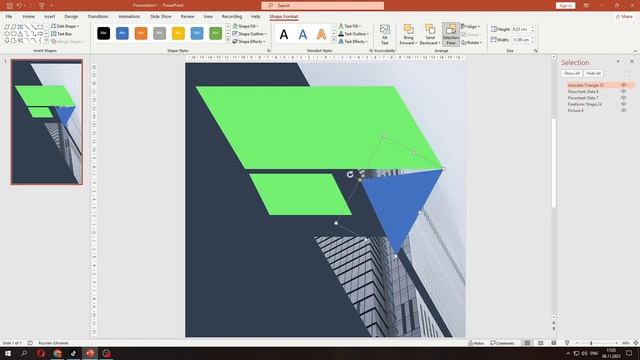Image resolution: width=640 pixels, height=360 pixels.
Task: Switch to the Insert tab
Action: 50,16
